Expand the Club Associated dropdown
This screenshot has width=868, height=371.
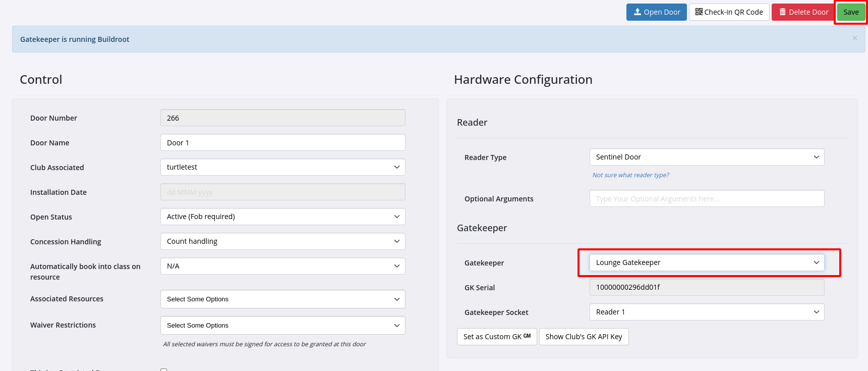coord(282,167)
